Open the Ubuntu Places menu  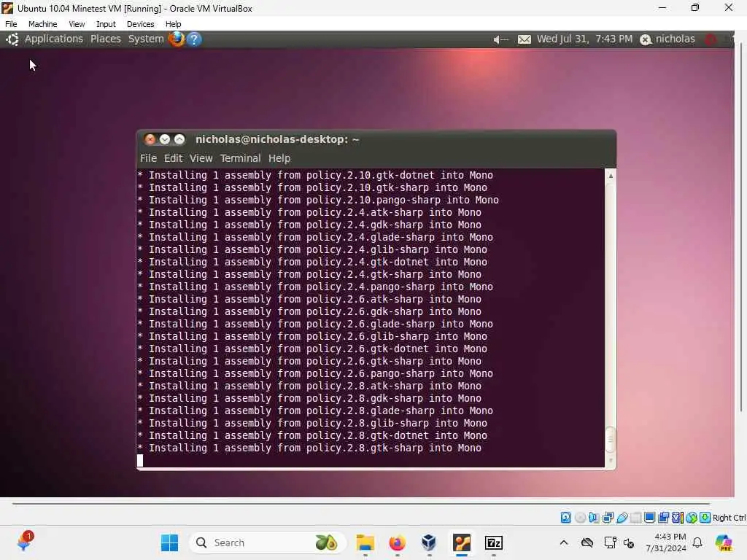(x=106, y=39)
